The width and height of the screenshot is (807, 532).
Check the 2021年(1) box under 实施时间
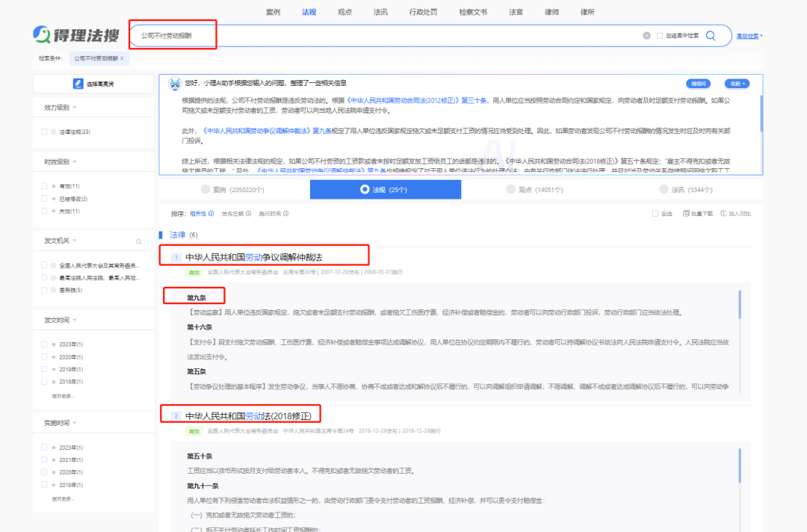pos(44,460)
